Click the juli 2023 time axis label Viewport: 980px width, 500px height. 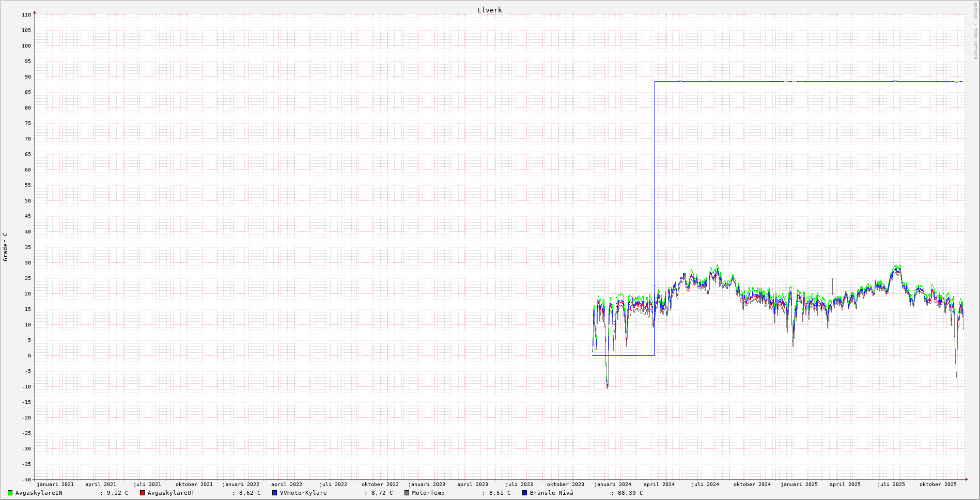pyautogui.click(x=519, y=485)
